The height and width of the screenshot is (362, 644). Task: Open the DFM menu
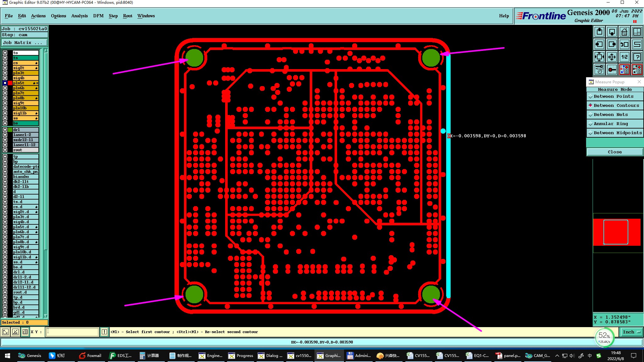(x=98, y=16)
